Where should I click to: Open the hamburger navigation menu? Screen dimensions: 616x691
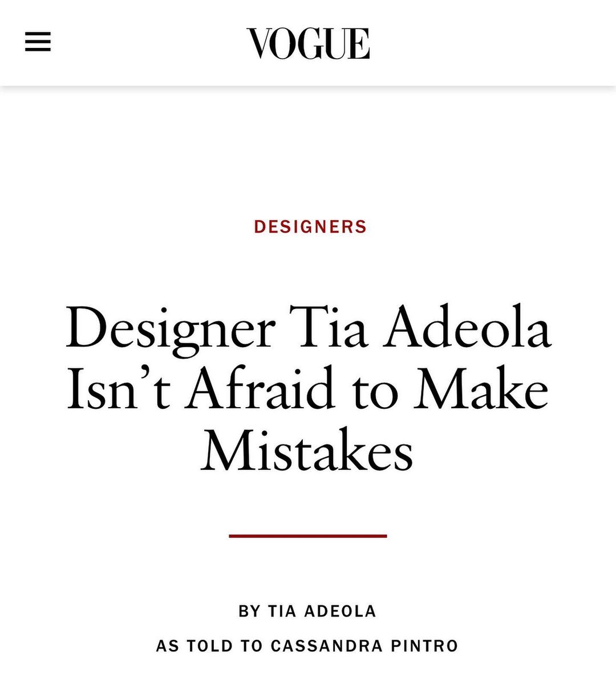tap(38, 42)
